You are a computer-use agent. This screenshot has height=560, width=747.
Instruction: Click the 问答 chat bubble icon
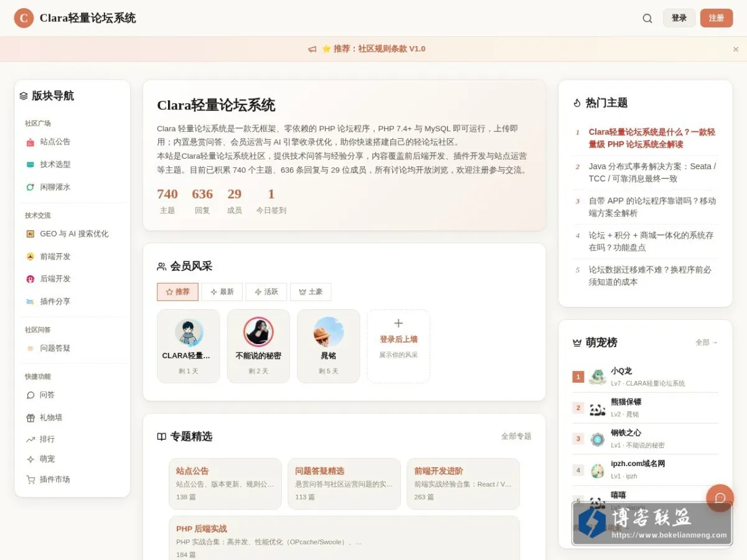pyautogui.click(x=31, y=395)
